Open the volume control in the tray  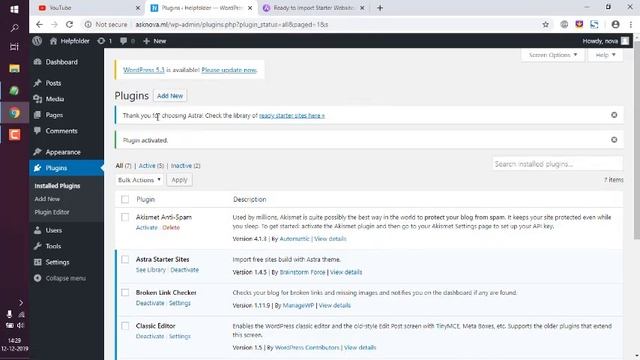pyautogui.click(x=20, y=325)
